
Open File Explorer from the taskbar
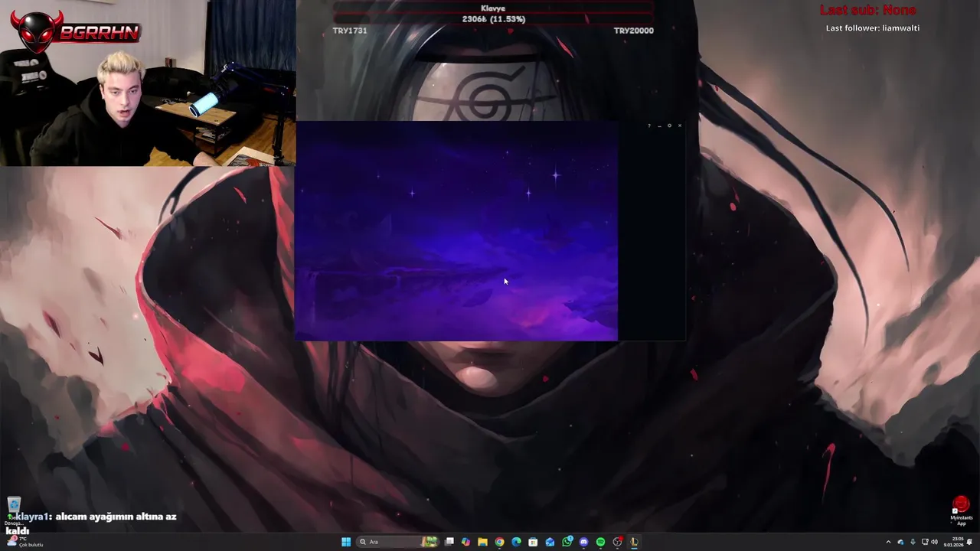[x=482, y=542]
